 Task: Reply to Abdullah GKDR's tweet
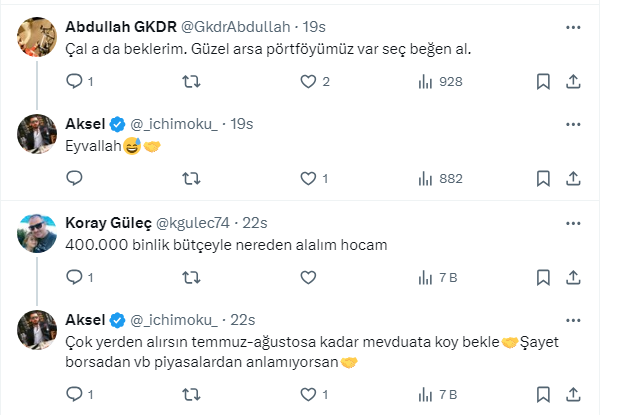(74, 82)
